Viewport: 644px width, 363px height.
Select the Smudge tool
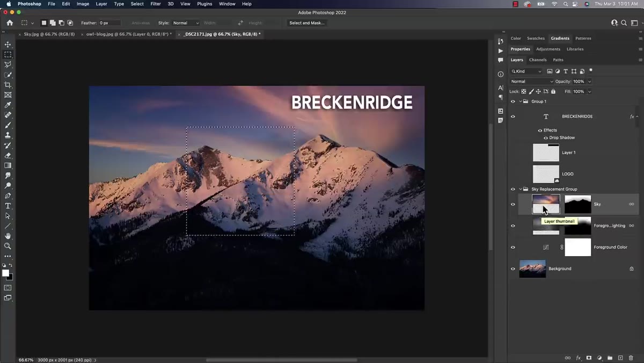pos(8,176)
